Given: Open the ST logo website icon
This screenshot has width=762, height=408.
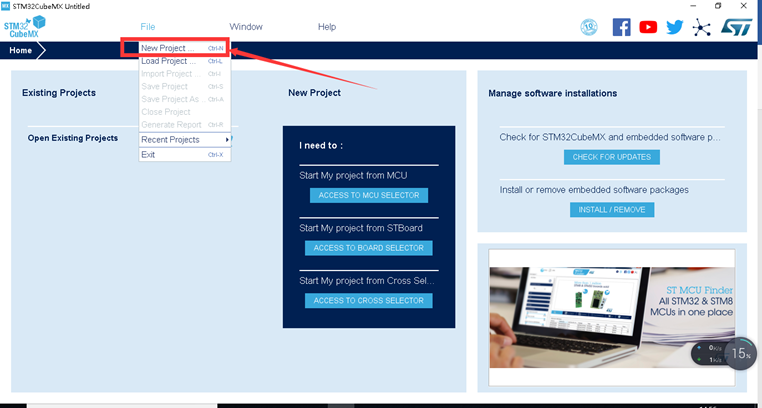Looking at the screenshot, I should 736,27.
